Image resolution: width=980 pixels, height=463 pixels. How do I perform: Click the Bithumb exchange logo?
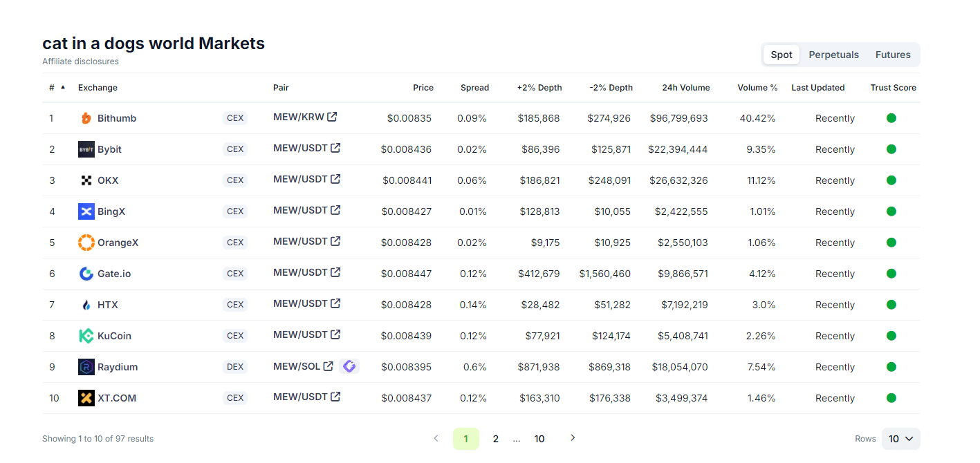click(x=86, y=118)
